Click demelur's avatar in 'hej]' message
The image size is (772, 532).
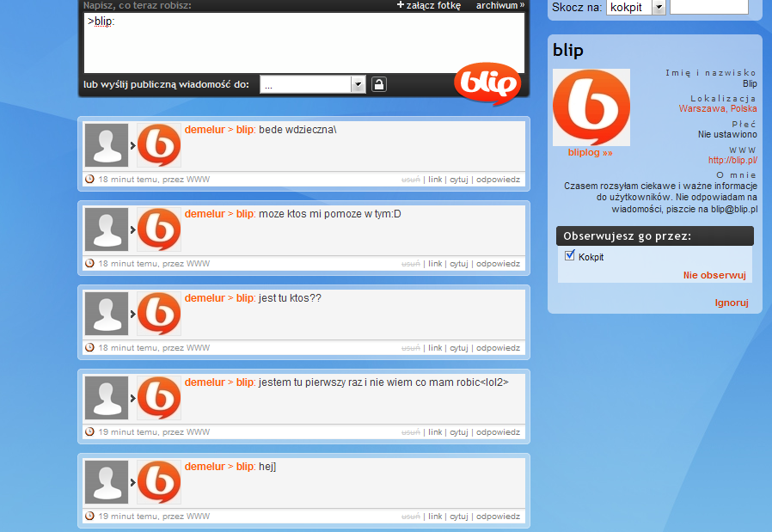[x=107, y=482]
